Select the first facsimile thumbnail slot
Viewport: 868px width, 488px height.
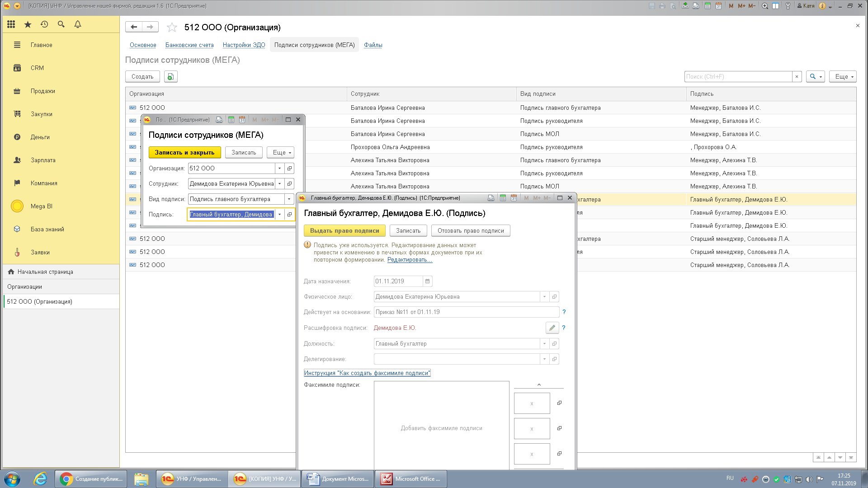pyautogui.click(x=532, y=403)
